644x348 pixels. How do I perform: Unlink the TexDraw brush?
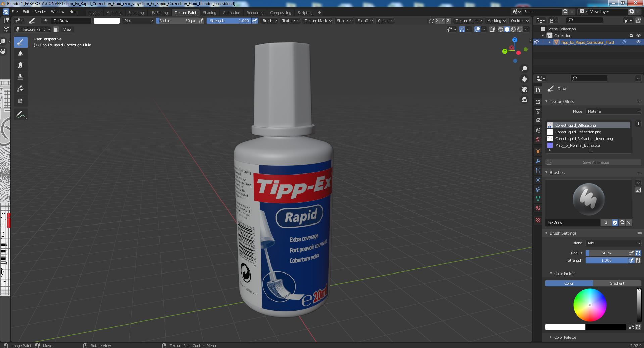629,222
